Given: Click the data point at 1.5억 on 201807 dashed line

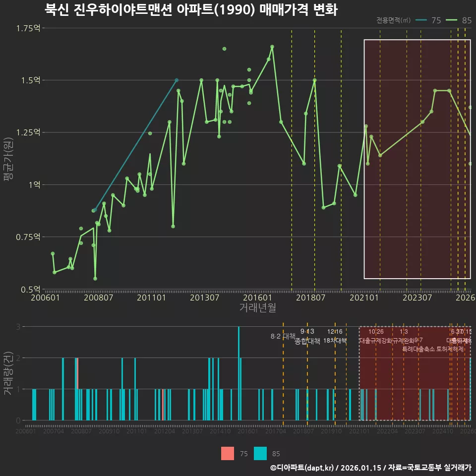Looking at the screenshot, I should (x=314, y=80).
